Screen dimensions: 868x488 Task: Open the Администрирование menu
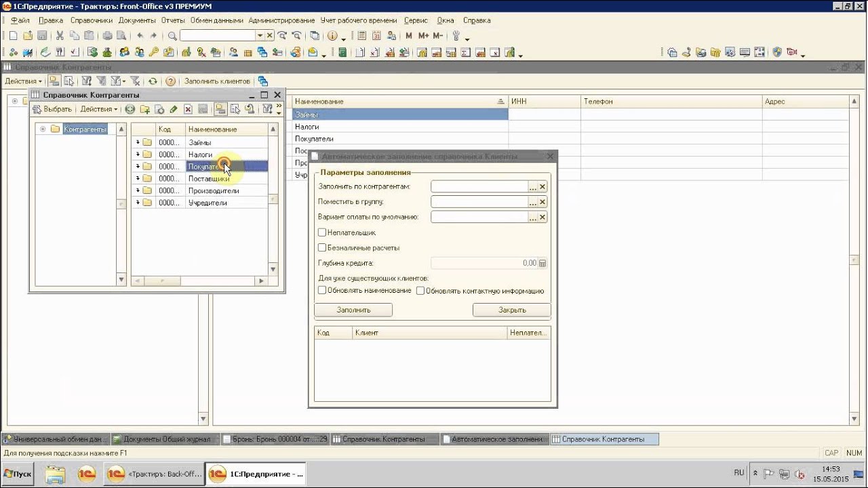click(281, 20)
